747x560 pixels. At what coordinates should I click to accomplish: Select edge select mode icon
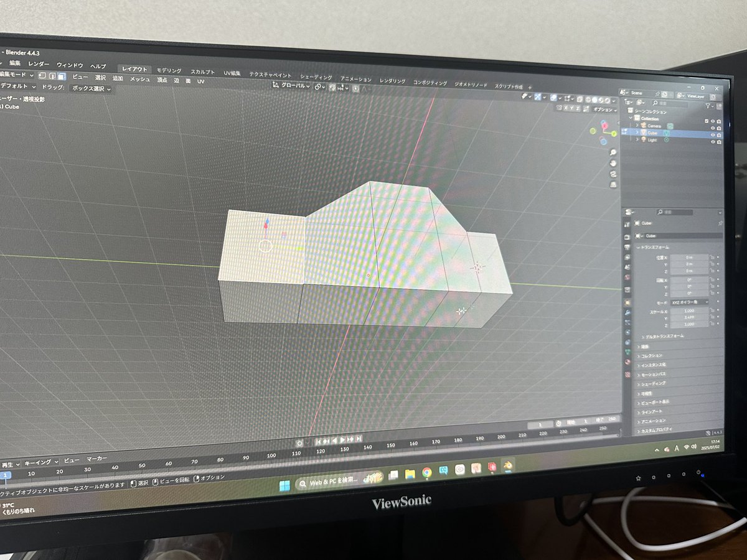tap(52, 76)
